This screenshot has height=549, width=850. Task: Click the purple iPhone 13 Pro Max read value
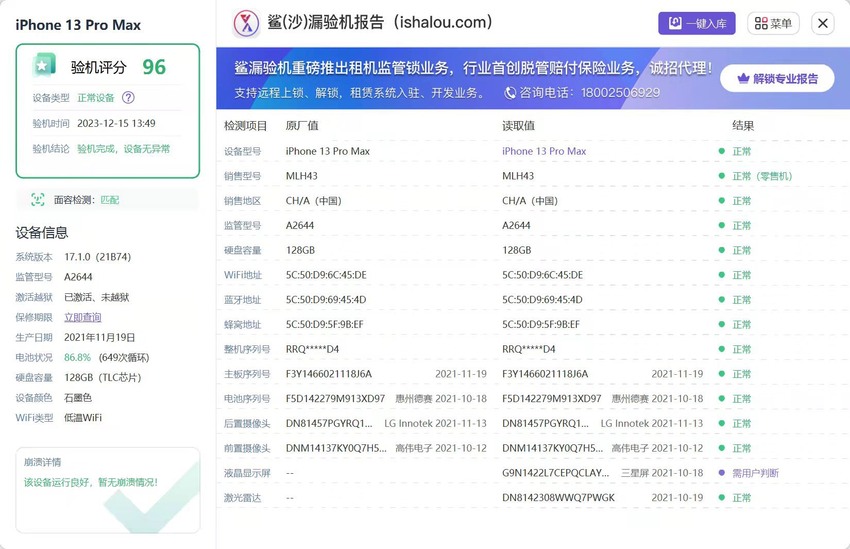[544, 151]
